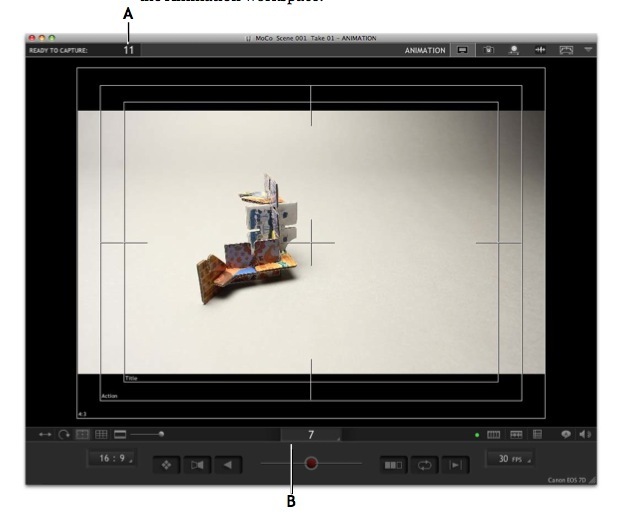The height and width of the screenshot is (522, 639).
Task: Open the X-Sheet workspace person icon
Action: 514,50
